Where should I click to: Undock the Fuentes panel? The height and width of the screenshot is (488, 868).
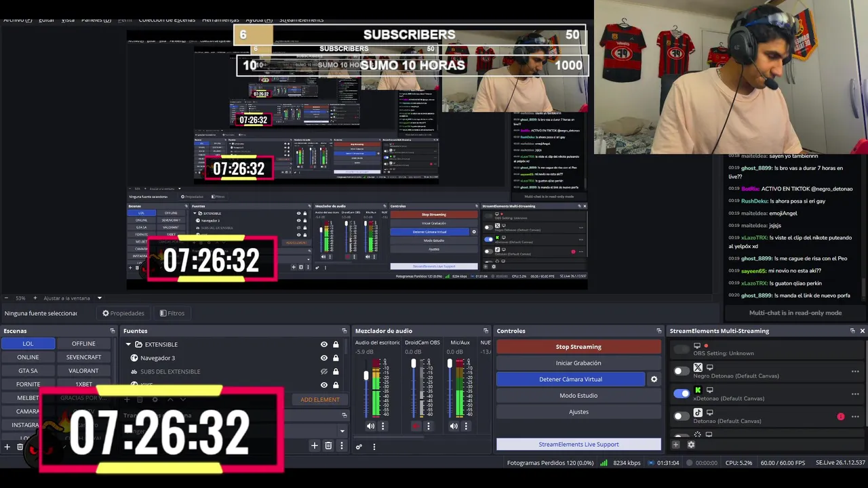click(x=344, y=331)
